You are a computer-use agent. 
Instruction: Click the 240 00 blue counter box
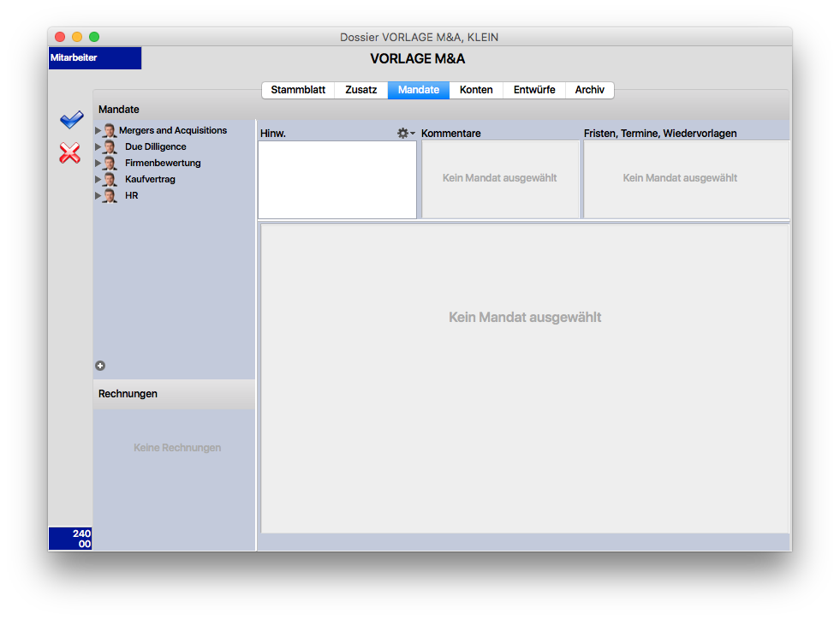[70, 539]
